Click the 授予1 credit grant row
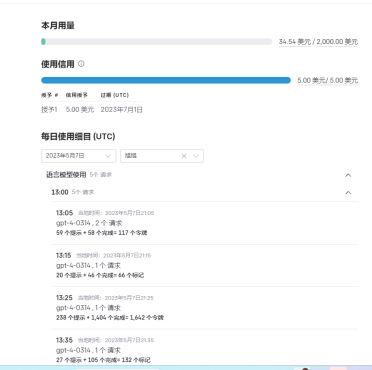 pos(92,110)
